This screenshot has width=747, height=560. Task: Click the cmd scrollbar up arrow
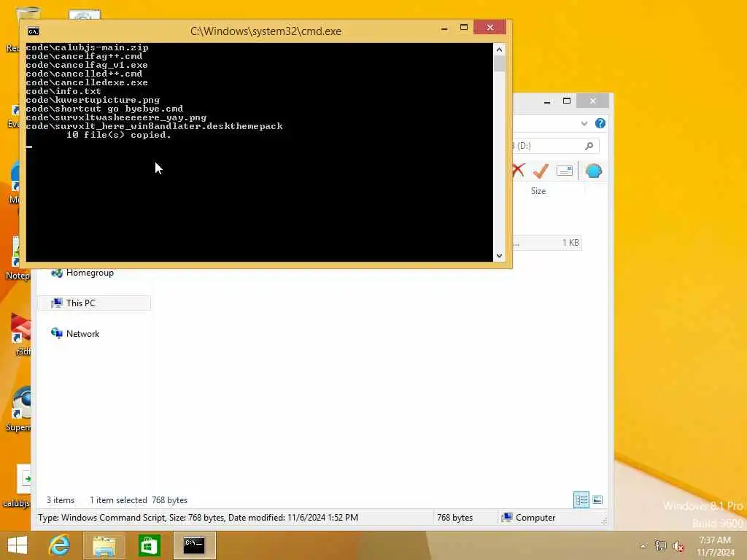click(x=499, y=49)
